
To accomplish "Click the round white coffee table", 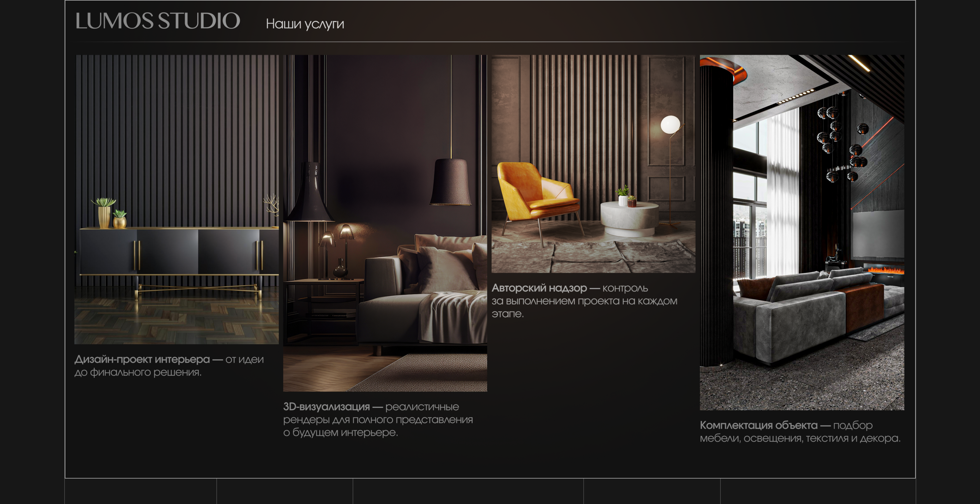I will [629, 218].
